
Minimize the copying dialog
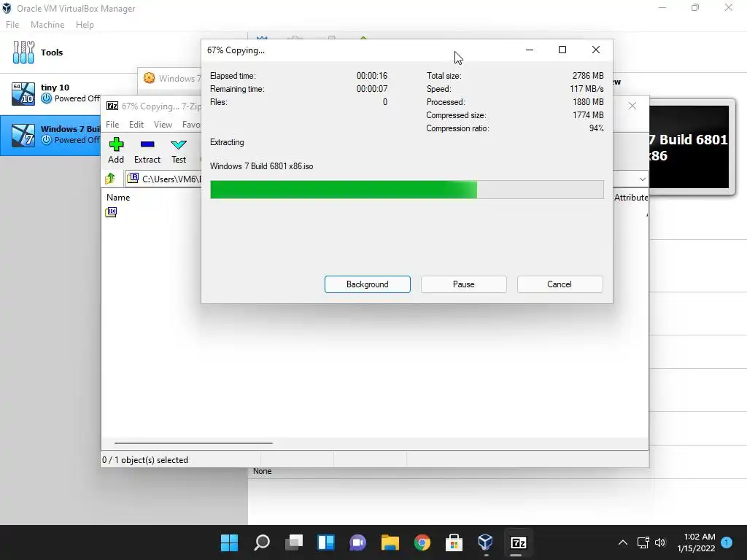tap(530, 50)
